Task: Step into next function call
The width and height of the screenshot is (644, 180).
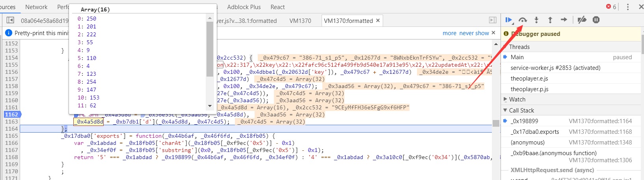Action: pos(536,20)
